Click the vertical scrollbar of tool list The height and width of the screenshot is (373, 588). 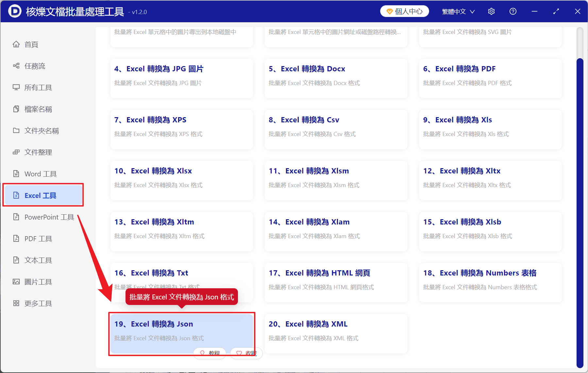[580, 213]
